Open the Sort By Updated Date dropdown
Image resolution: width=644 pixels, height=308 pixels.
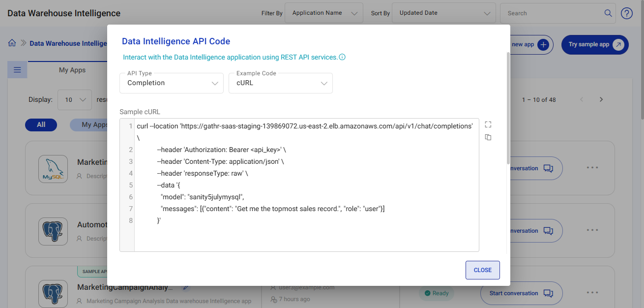(x=443, y=13)
